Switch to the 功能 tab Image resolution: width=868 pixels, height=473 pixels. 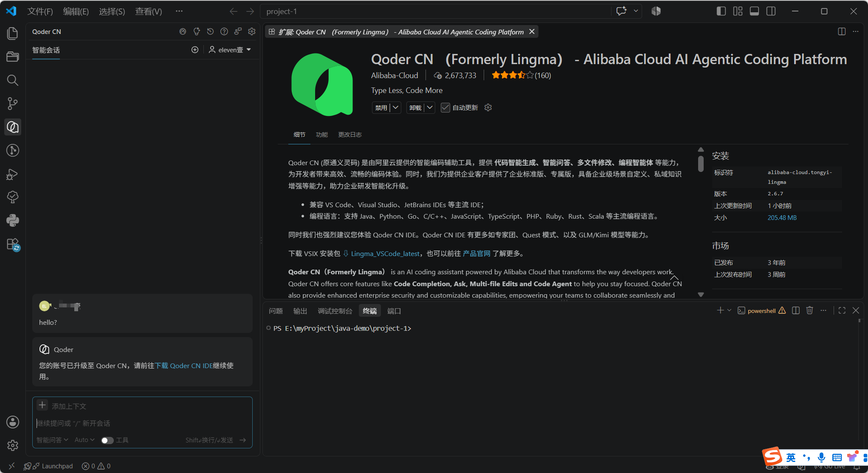coord(322,135)
